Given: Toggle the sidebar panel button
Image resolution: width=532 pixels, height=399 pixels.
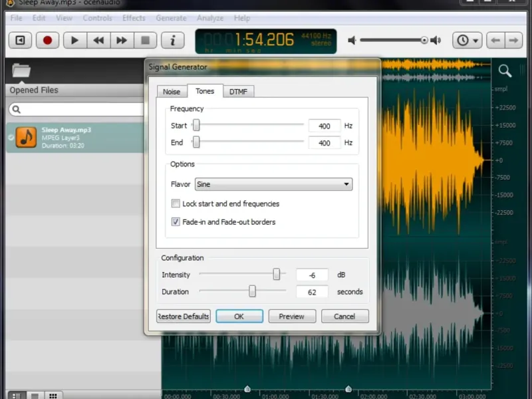Looking at the screenshot, I should pos(20,41).
